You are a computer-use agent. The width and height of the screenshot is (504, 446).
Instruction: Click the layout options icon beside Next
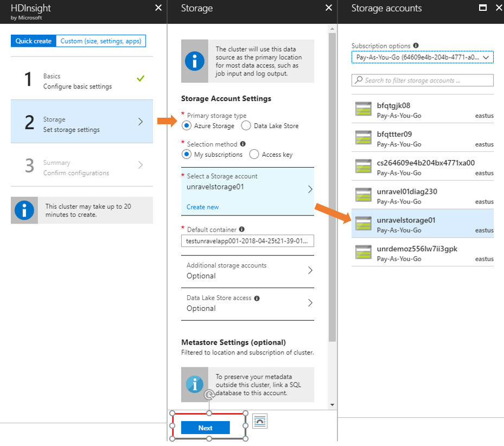point(260,421)
